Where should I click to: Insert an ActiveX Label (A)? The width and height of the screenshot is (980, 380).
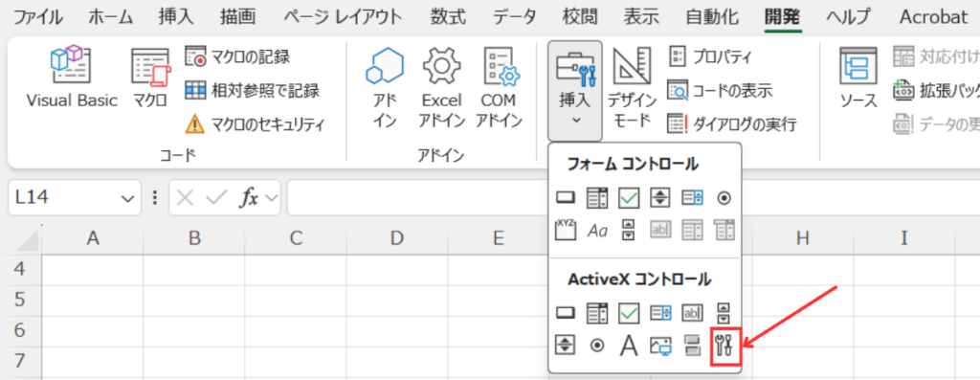[629, 345]
